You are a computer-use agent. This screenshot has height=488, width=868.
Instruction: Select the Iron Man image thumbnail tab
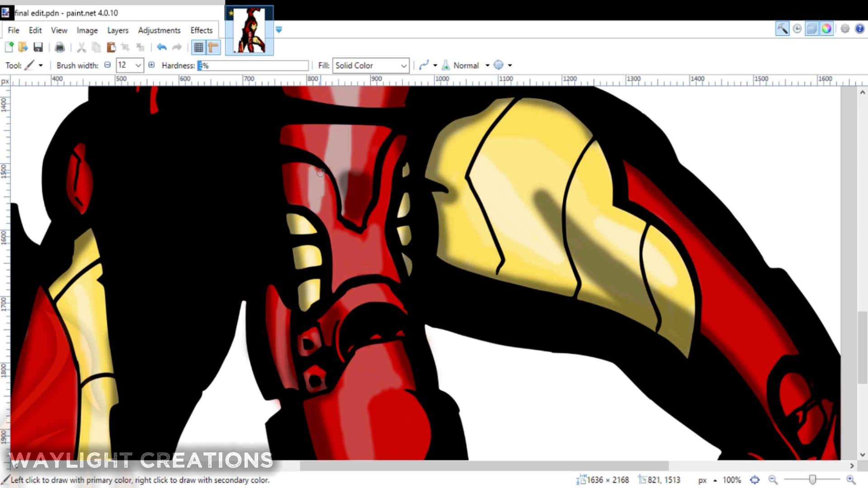(x=250, y=30)
